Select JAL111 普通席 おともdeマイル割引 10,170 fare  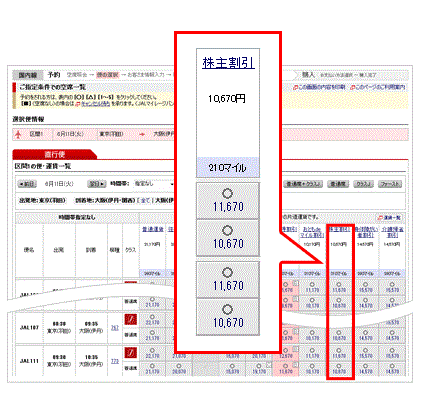(312, 368)
